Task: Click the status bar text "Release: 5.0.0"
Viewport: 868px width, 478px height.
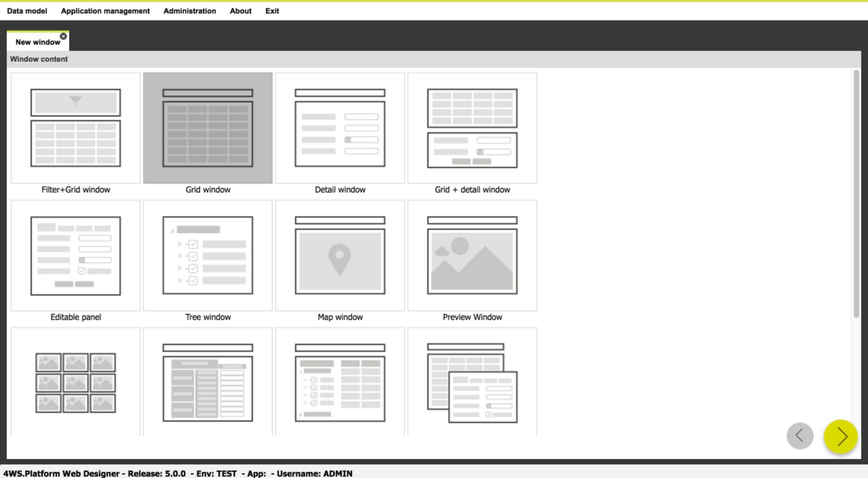Action: (157, 473)
